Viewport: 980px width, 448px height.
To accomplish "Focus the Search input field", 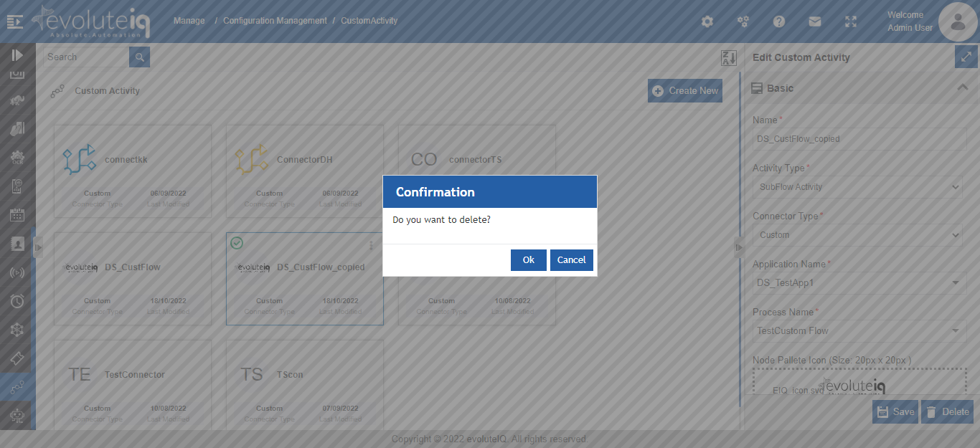I will [86, 57].
